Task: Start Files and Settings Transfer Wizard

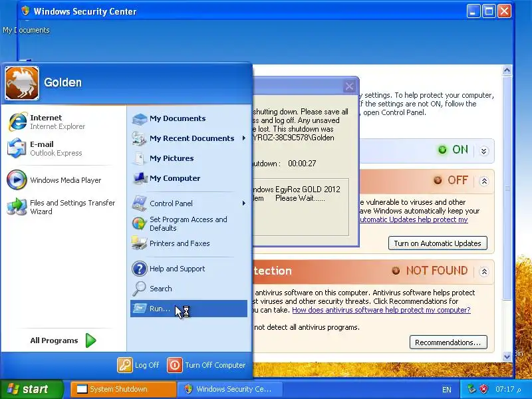Action: pyautogui.click(x=61, y=207)
